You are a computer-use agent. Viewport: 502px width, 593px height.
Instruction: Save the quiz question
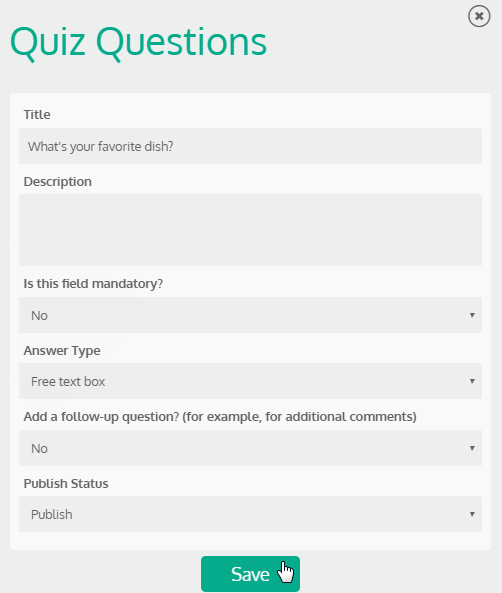click(x=250, y=574)
